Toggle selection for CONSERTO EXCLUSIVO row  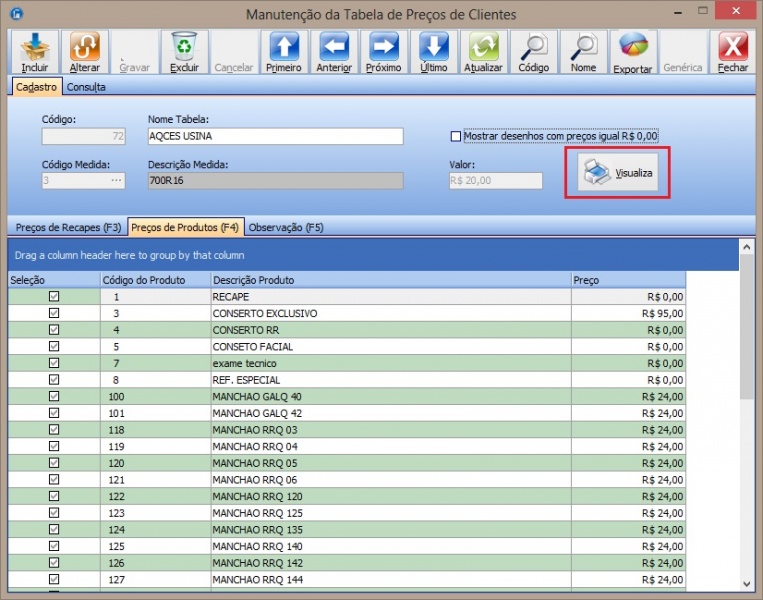54,313
